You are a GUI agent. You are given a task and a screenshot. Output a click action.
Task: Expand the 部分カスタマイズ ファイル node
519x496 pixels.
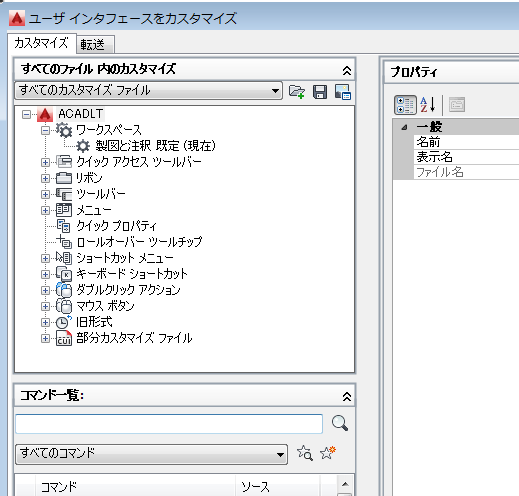[45, 338]
